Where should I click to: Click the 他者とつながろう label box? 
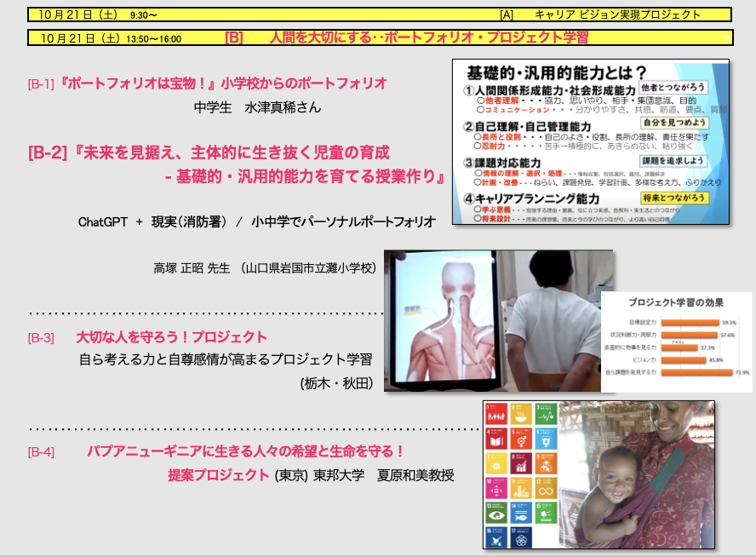point(673,87)
